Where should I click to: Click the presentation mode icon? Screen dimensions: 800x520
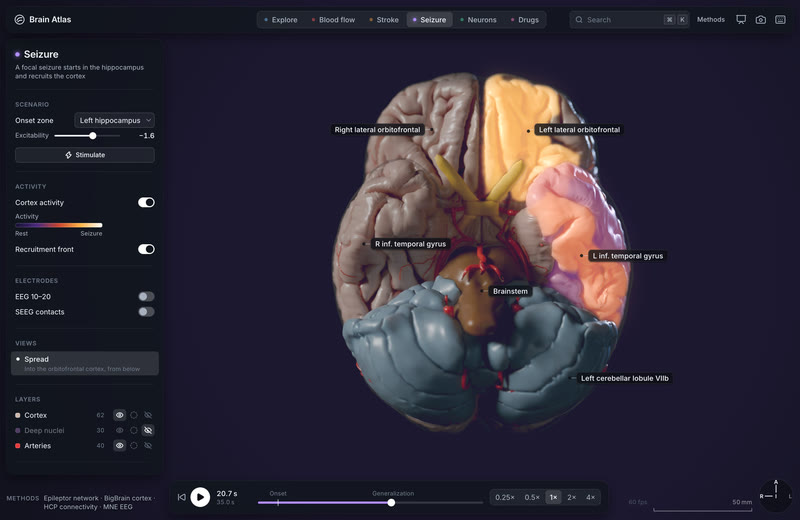coord(741,19)
